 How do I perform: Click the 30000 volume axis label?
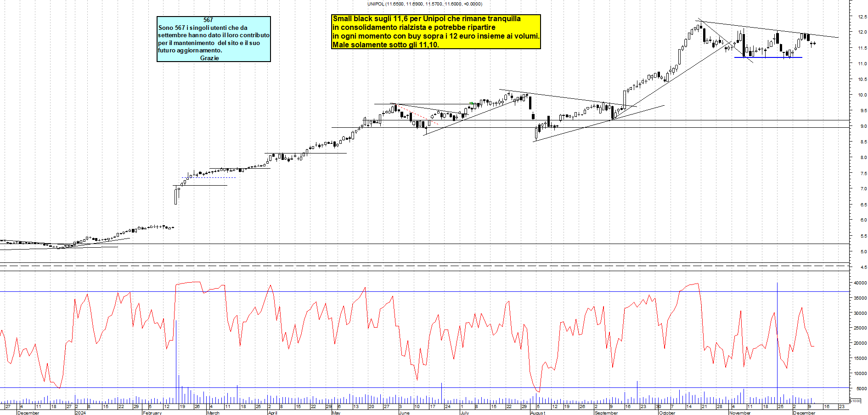point(860,313)
